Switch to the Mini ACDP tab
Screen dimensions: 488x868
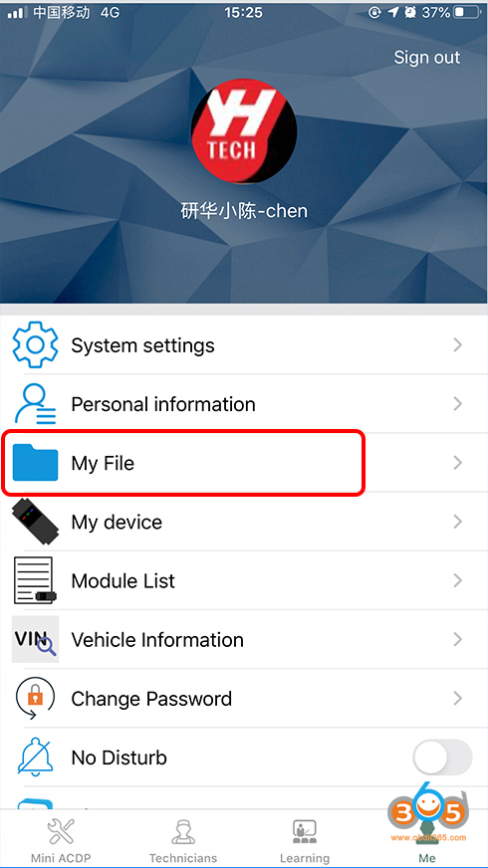61,840
